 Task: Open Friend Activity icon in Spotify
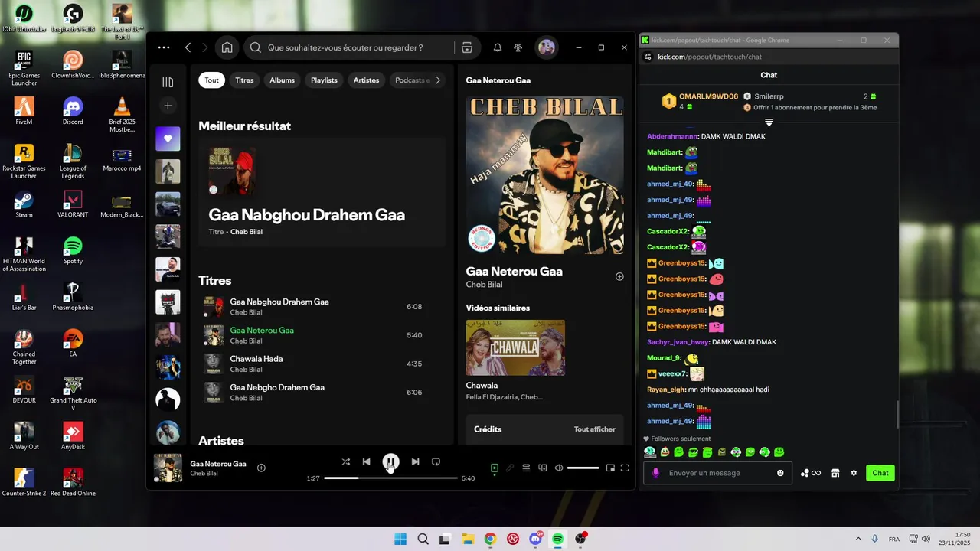[518, 47]
